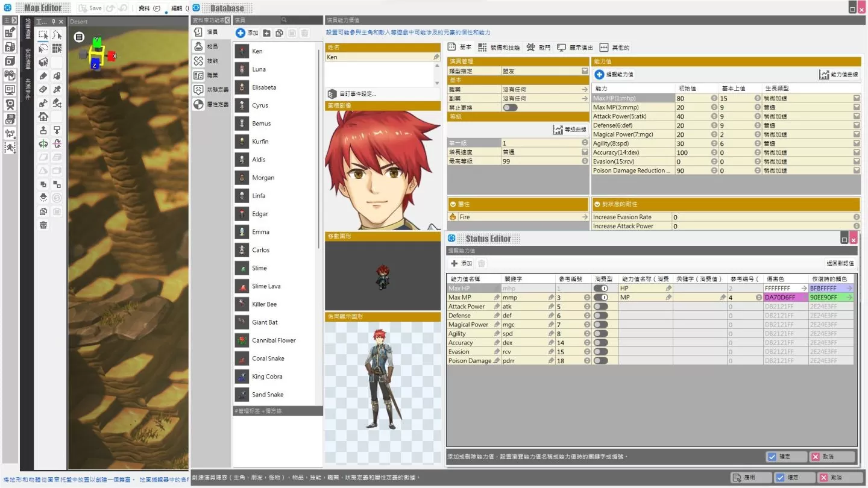The height and width of the screenshot is (488, 868).
Task: Switch to the 裝備和技能 tab
Action: point(498,48)
